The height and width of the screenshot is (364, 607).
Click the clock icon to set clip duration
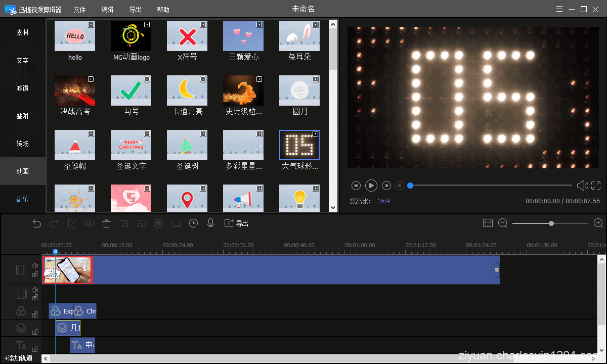pyautogui.click(x=193, y=223)
